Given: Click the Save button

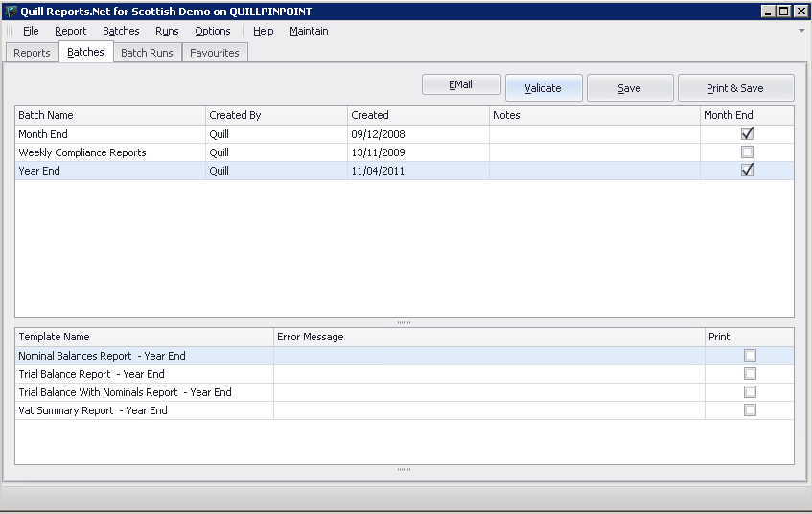Looking at the screenshot, I should click(x=630, y=88).
